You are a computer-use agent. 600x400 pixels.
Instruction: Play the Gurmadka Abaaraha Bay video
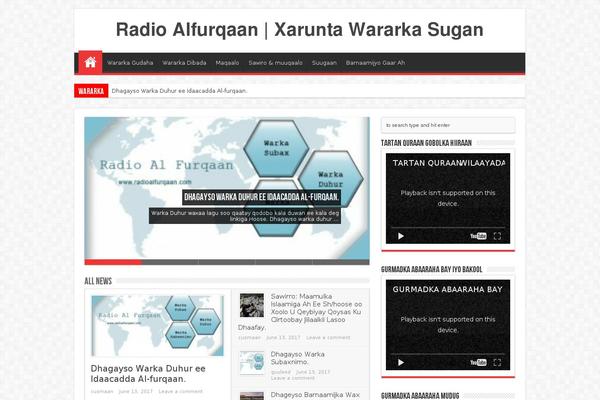pyautogui.click(x=402, y=363)
